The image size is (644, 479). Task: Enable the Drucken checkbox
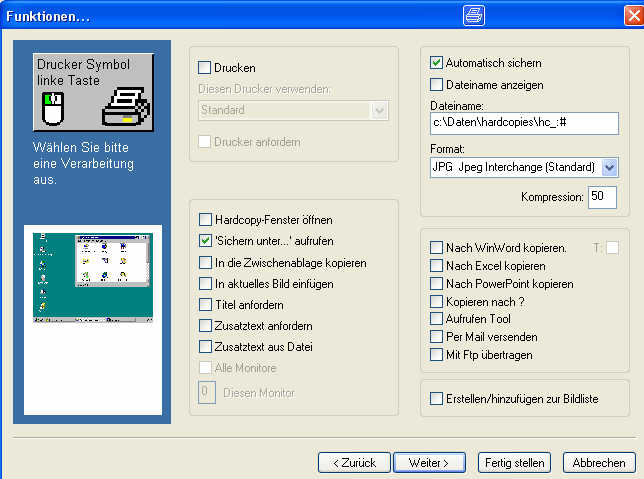point(204,67)
